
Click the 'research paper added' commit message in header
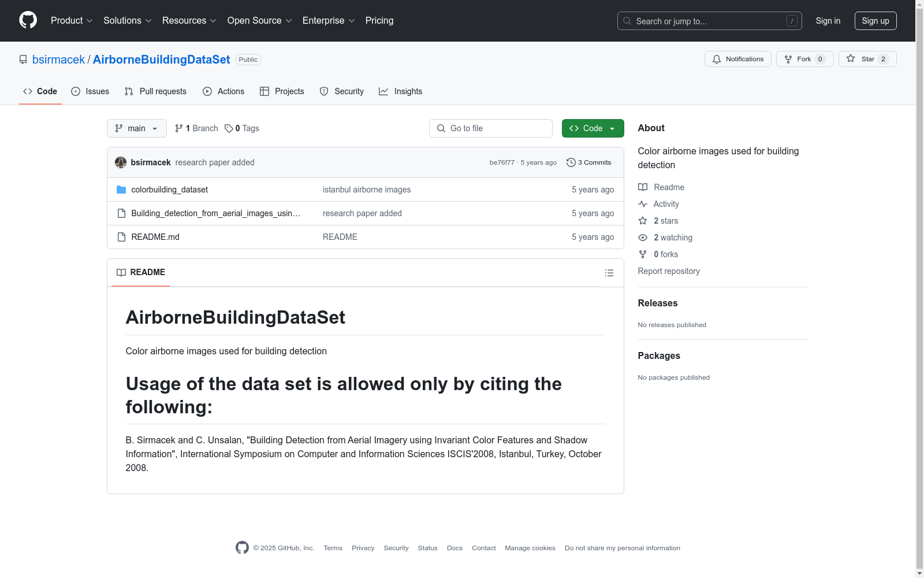215,162
